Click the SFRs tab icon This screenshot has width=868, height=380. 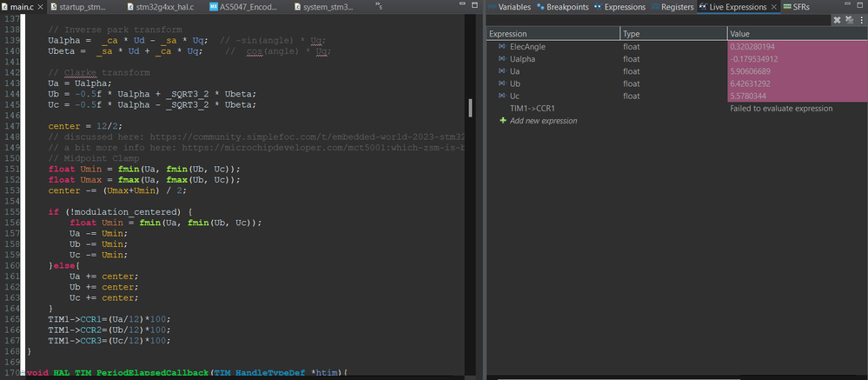(788, 7)
